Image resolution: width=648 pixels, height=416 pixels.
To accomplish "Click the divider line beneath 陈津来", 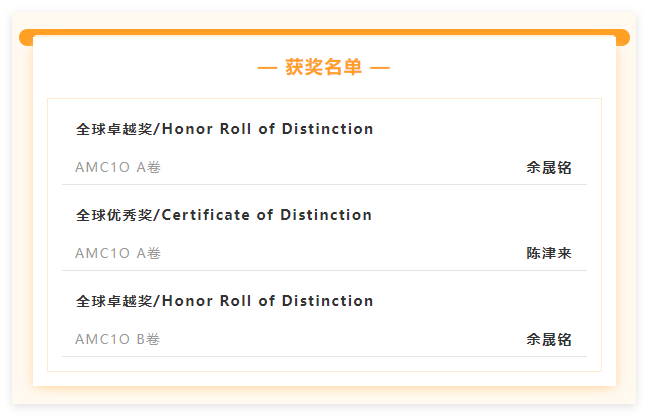I will tap(324, 271).
